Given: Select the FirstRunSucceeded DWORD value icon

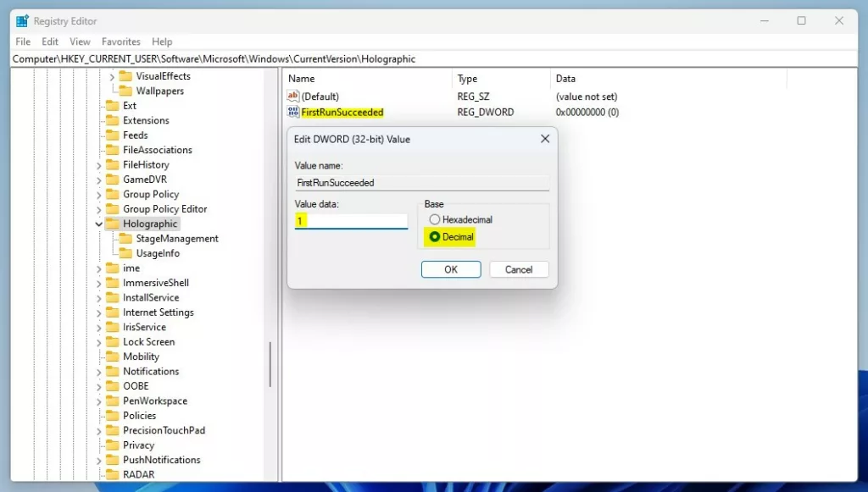Looking at the screenshot, I should (x=292, y=113).
